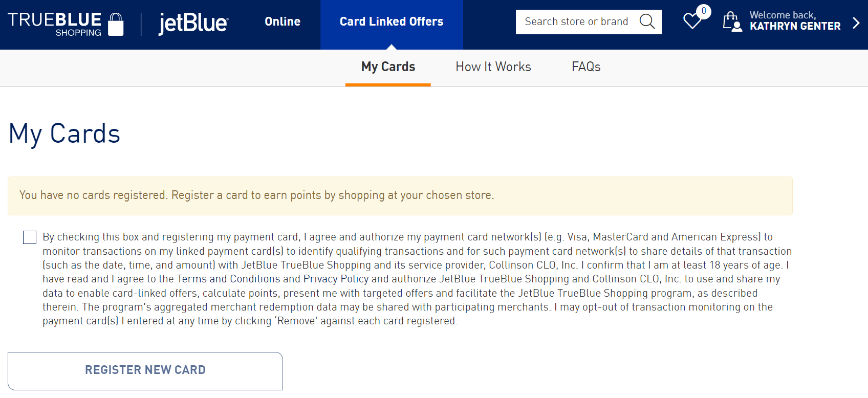Open the FAQs section
The image size is (868, 398).
(x=585, y=67)
